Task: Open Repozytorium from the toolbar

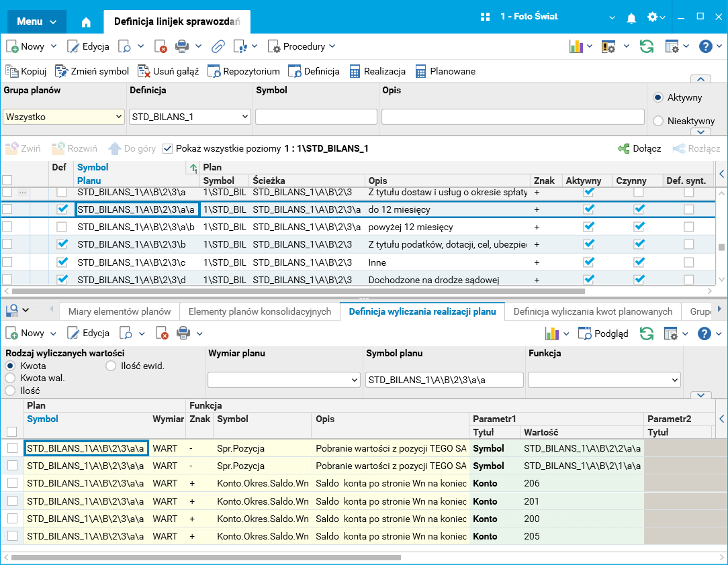Action: click(x=243, y=71)
